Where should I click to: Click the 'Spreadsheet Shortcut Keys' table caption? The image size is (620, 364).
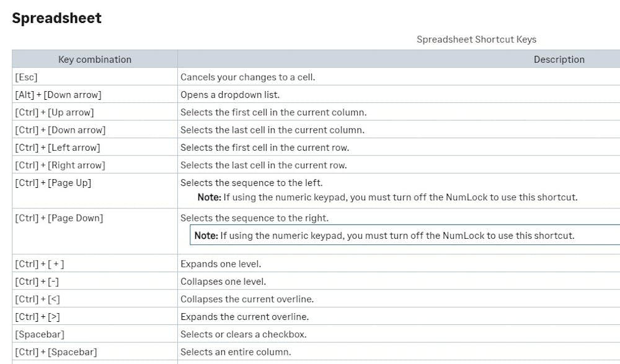476,39
